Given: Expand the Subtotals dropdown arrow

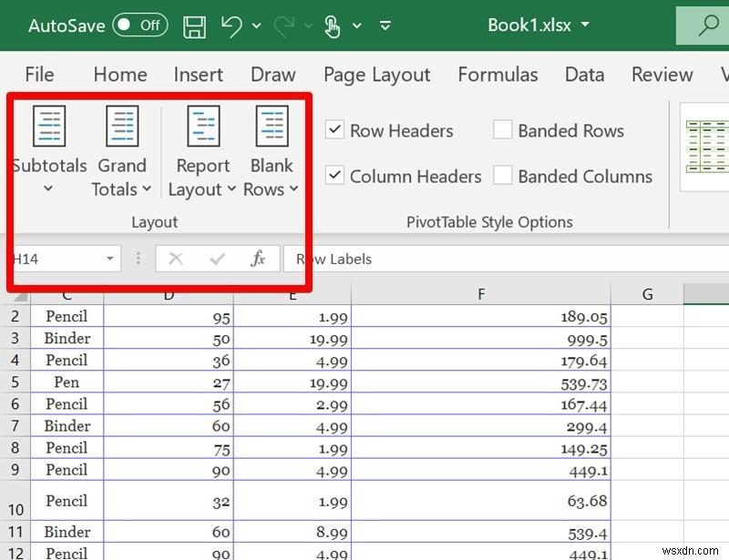Looking at the screenshot, I should point(49,190).
